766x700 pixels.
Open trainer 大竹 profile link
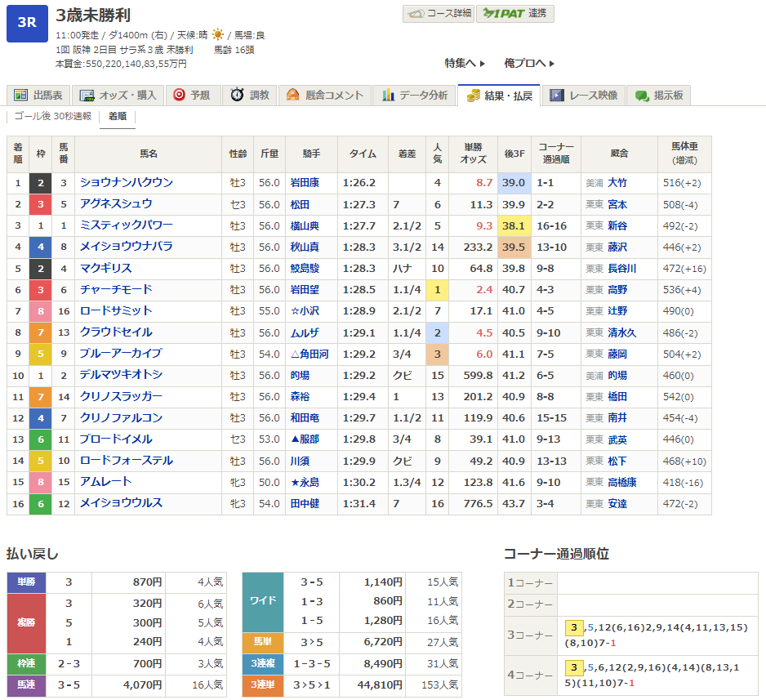[x=617, y=183]
